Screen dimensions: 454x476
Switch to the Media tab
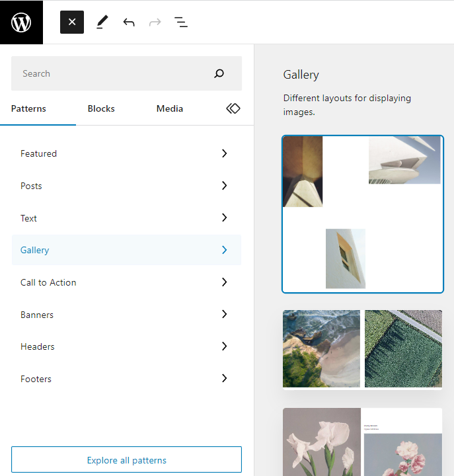click(x=170, y=108)
